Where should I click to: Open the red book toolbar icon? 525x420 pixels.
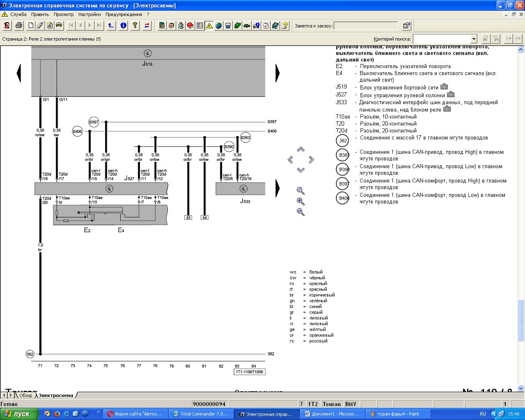pyautogui.click(x=190, y=25)
